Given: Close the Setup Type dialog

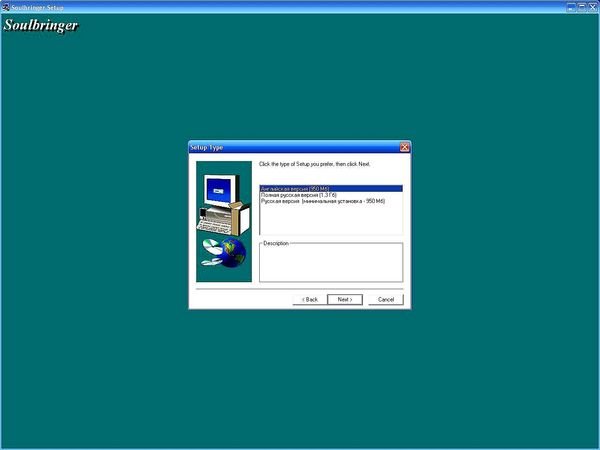Looking at the screenshot, I should pyautogui.click(x=404, y=147).
